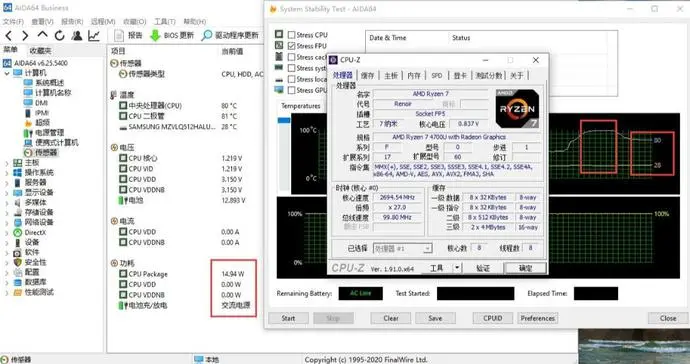The height and width of the screenshot is (364, 690).
Task: Select the IPMI entry in the tree
Action: tap(37, 113)
